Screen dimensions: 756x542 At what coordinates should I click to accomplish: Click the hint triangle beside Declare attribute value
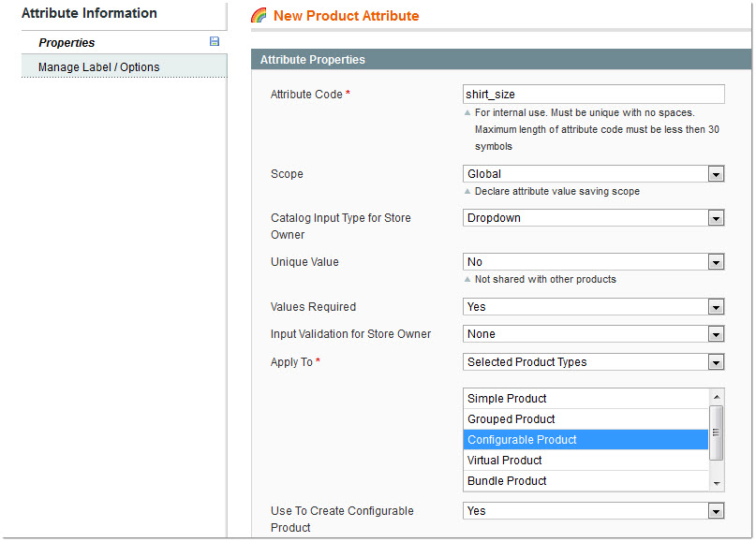(x=467, y=191)
